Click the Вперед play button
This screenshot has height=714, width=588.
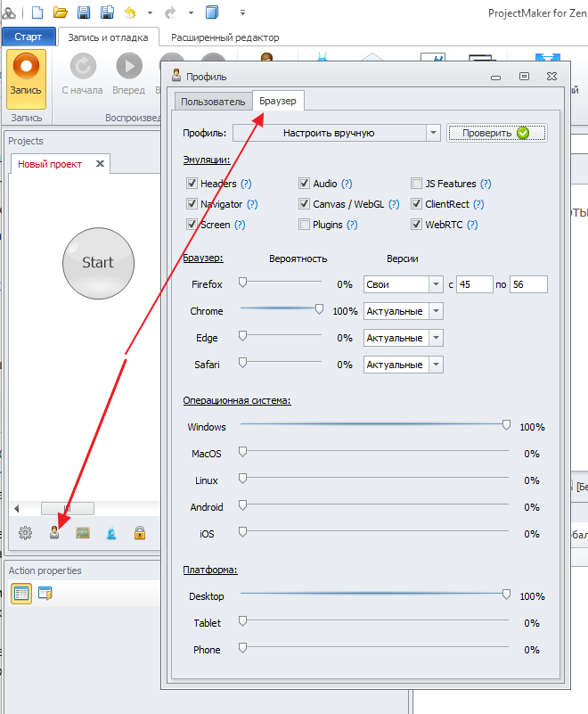(x=129, y=74)
